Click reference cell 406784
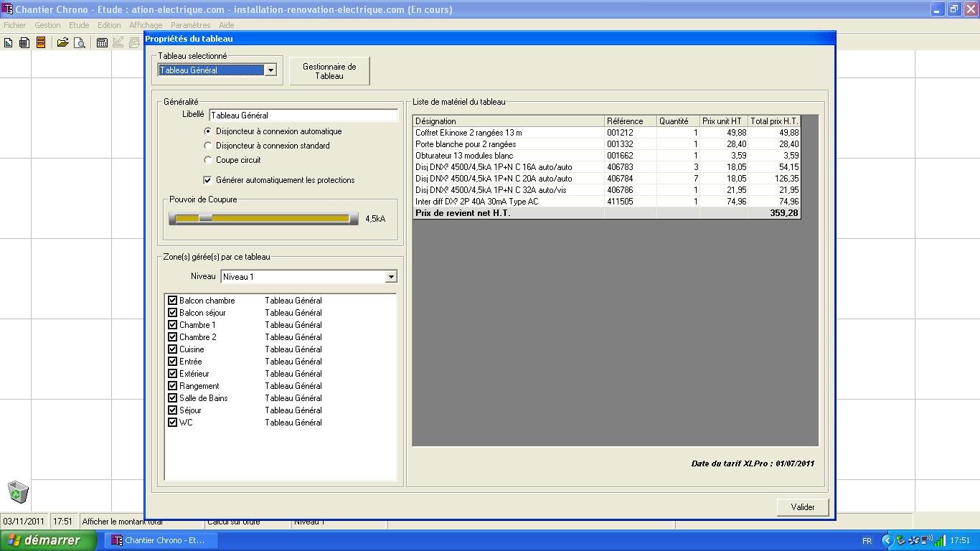The height and width of the screenshot is (551, 980). (x=631, y=179)
